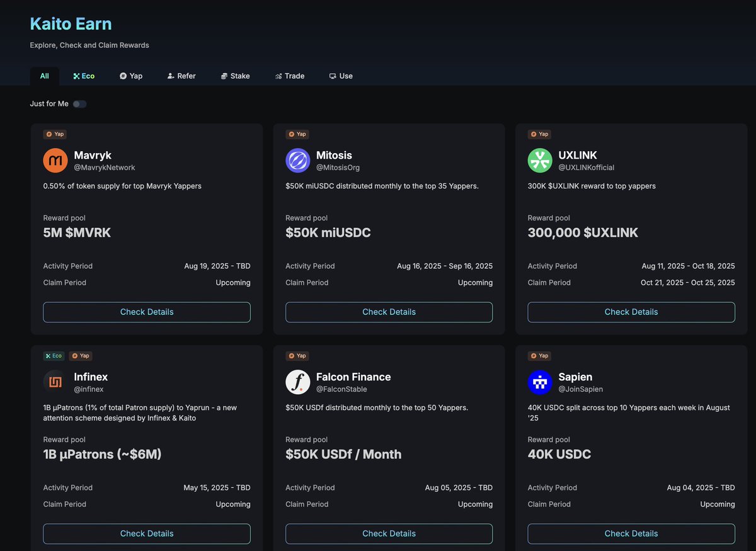Screen dimensions: 756x551
Task: Click the UXLINK card title
Action: [578, 156]
